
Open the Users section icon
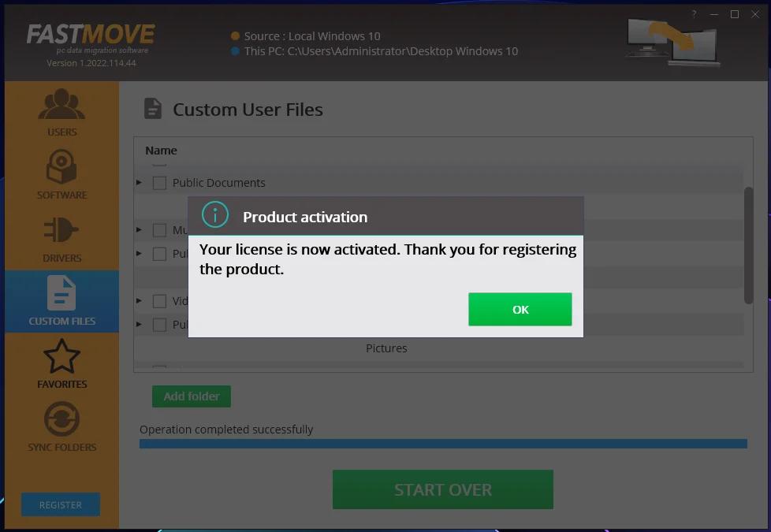click(x=61, y=104)
